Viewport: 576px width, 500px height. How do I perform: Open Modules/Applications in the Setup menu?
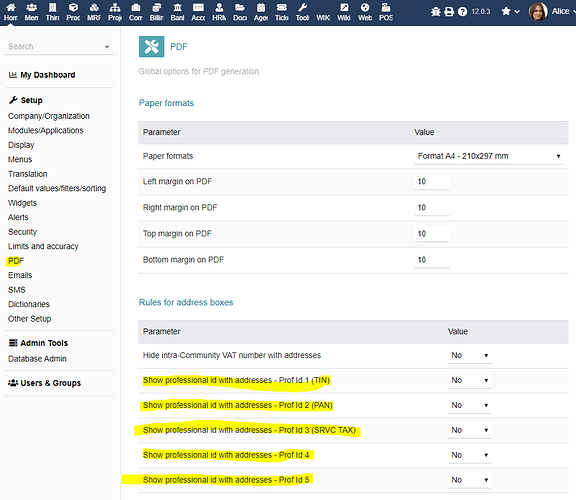pyautogui.click(x=46, y=130)
